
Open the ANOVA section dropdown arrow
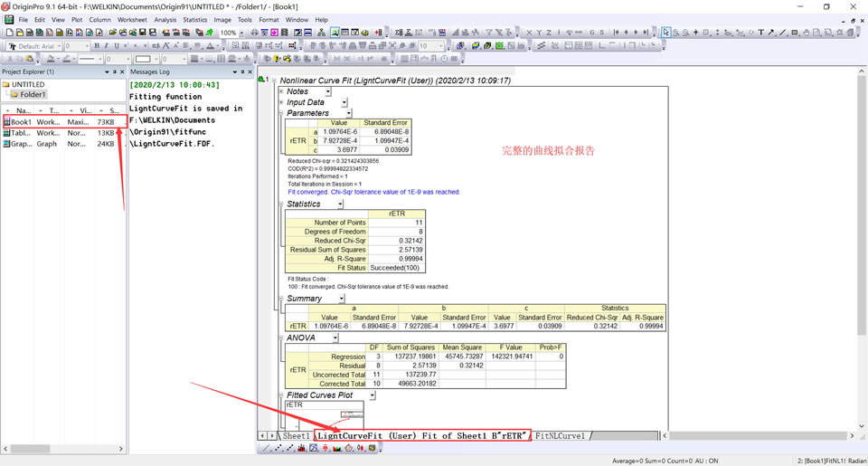coord(335,338)
